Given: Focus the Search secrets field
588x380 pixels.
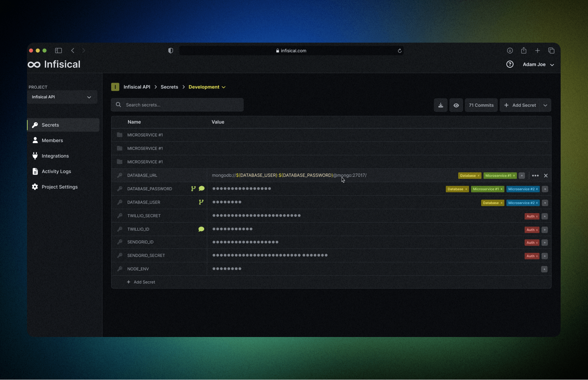Looking at the screenshot, I should point(177,105).
